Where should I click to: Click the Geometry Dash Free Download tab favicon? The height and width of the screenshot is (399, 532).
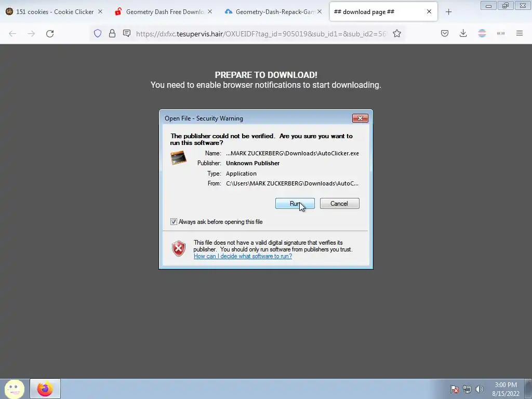(x=118, y=11)
